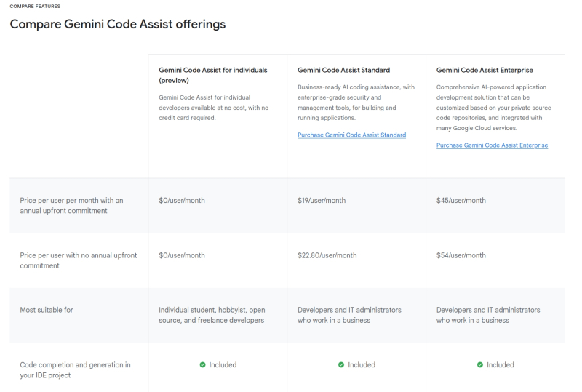Open the Purchase Gemini Code Assist Enterprise link
Image resolution: width=582 pixels, height=392 pixels.
click(492, 145)
